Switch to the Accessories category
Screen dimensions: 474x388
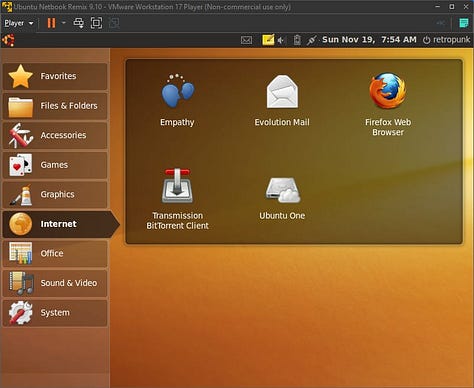click(x=55, y=135)
